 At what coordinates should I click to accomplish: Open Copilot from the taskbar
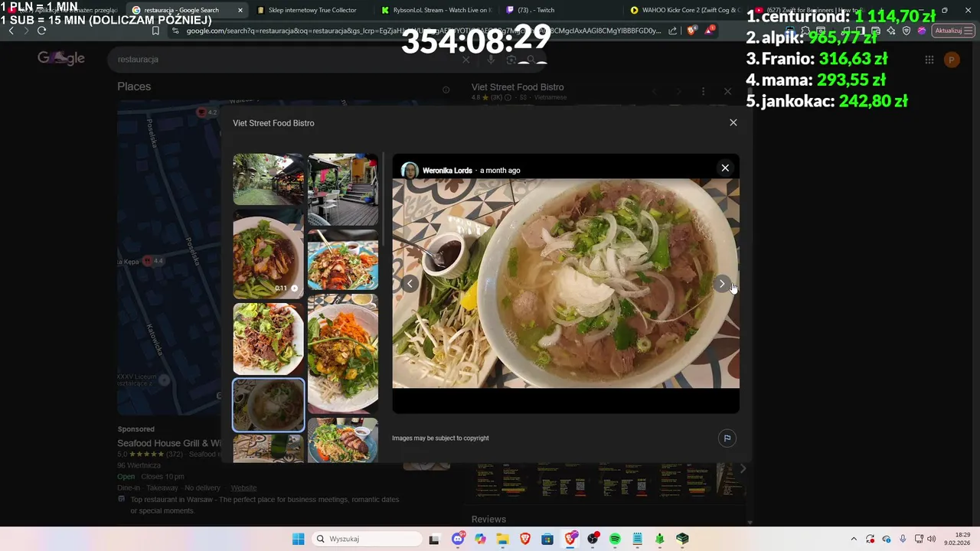480,539
